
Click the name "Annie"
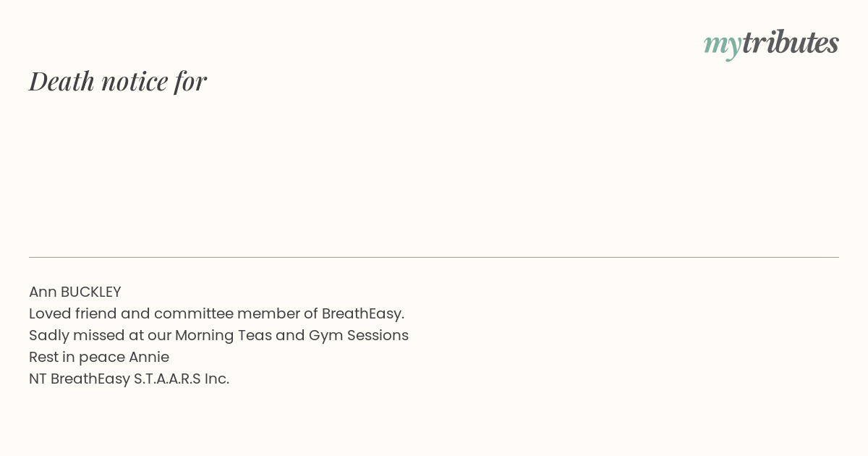coord(149,357)
